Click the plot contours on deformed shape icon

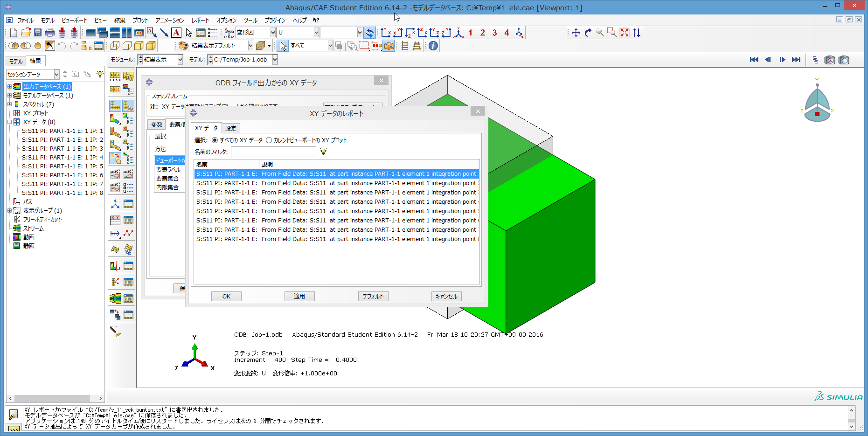115,119
